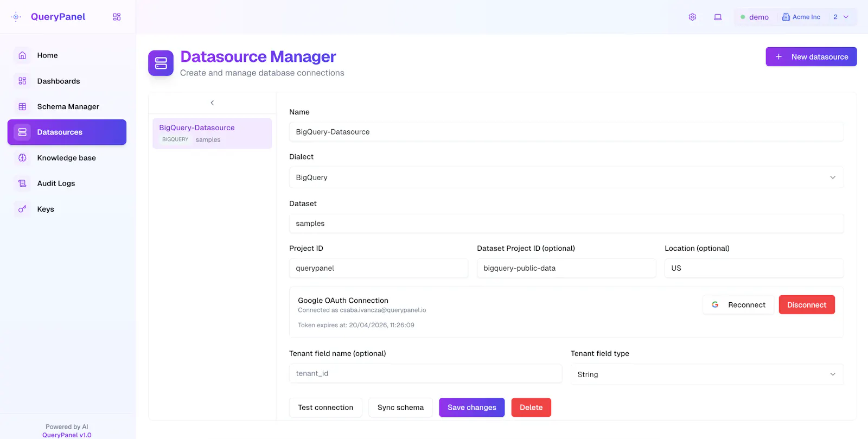Open Schema Manager from the sidebar
The height and width of the screenshot is (439, 868).
tap(67, 106)
